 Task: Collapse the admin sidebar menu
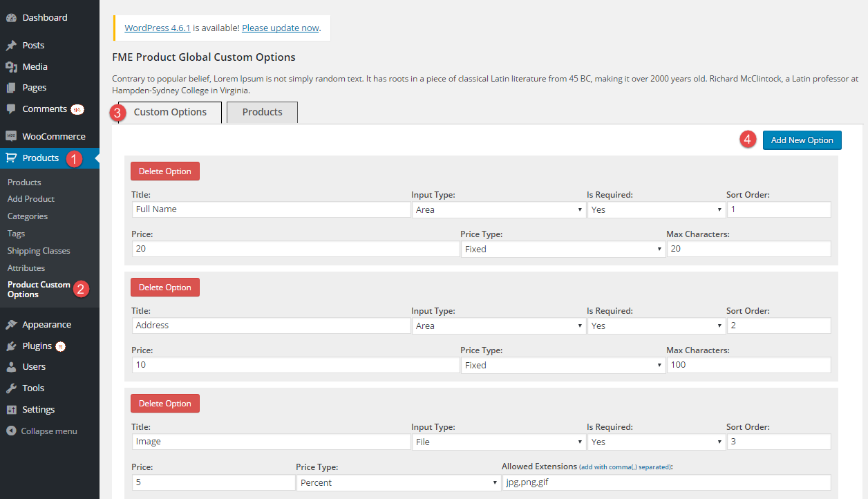(42, 431)
